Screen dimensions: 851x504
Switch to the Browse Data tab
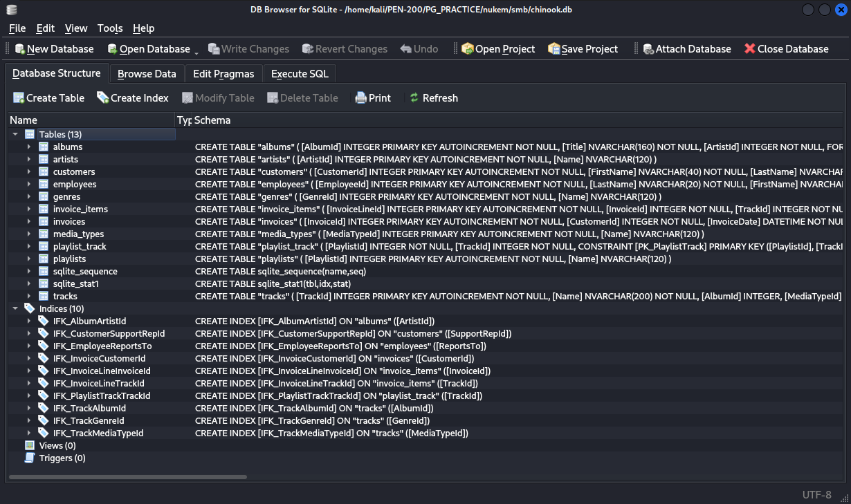(147, 74)
